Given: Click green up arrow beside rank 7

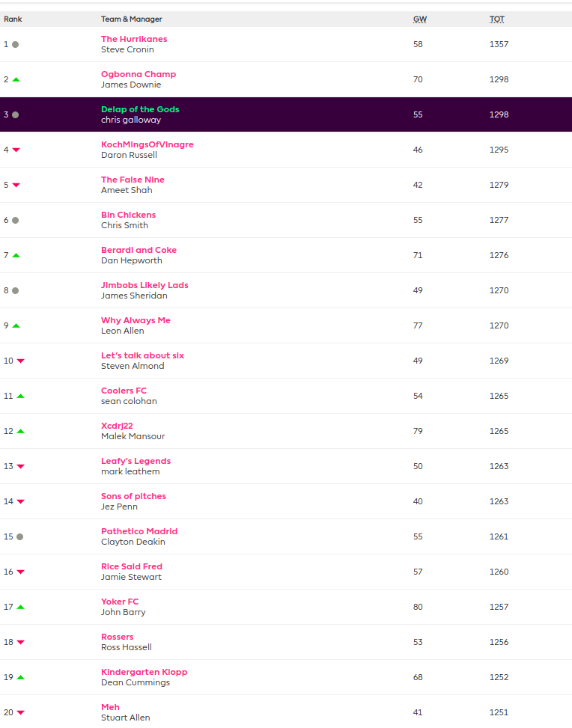Looking at the screenshot, I should pos(16,255).
